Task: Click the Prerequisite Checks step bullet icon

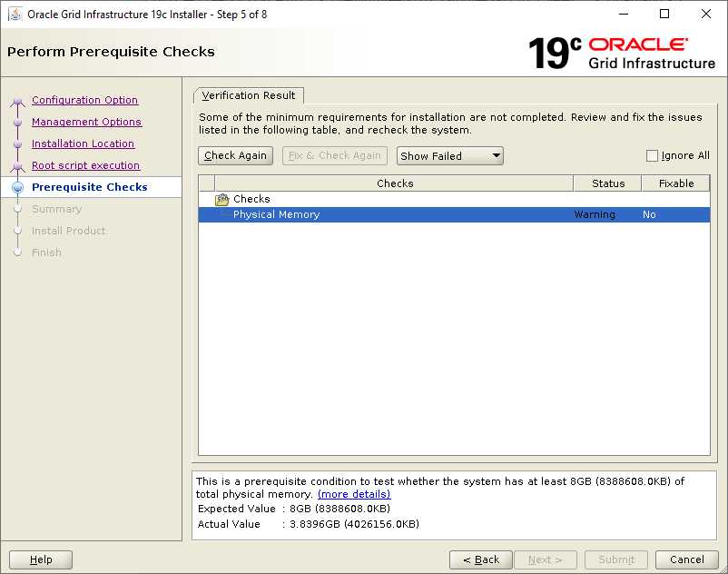Action: 18,187
